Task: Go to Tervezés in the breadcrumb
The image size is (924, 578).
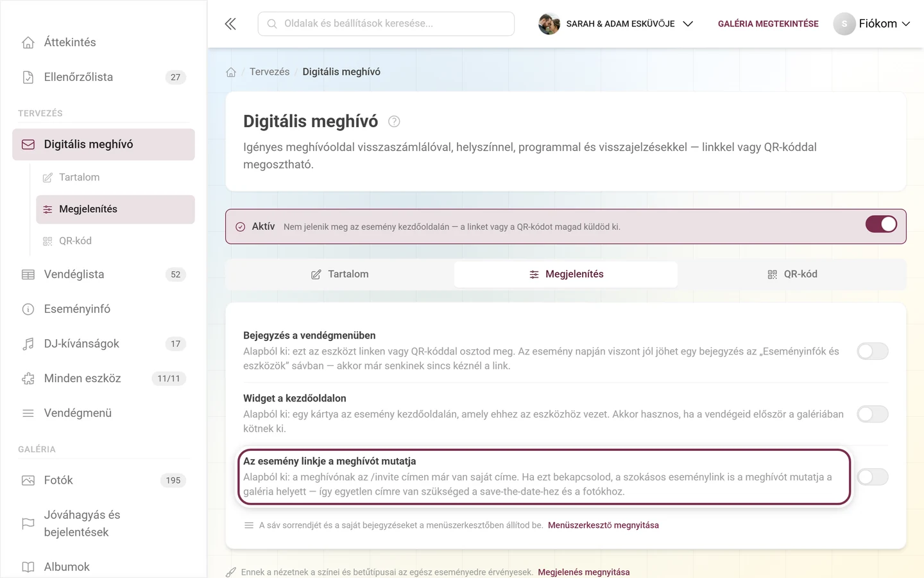Action: (269, 72)
